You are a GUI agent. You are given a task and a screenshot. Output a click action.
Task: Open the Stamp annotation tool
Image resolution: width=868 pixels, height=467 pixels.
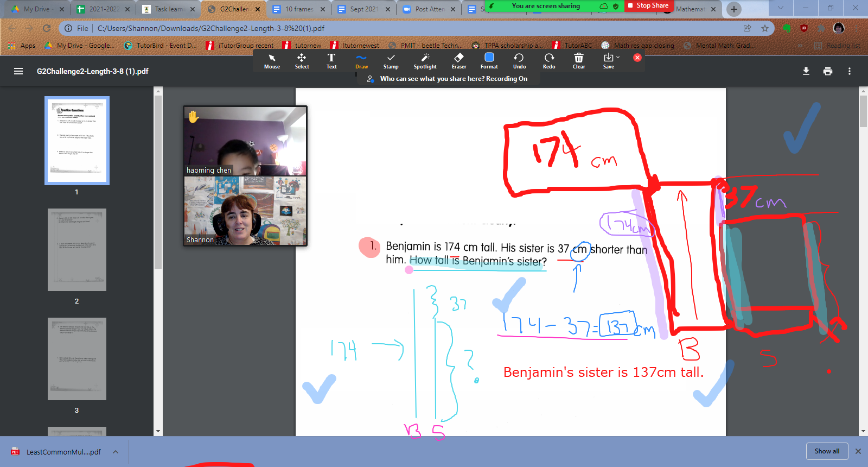(391, 61)
